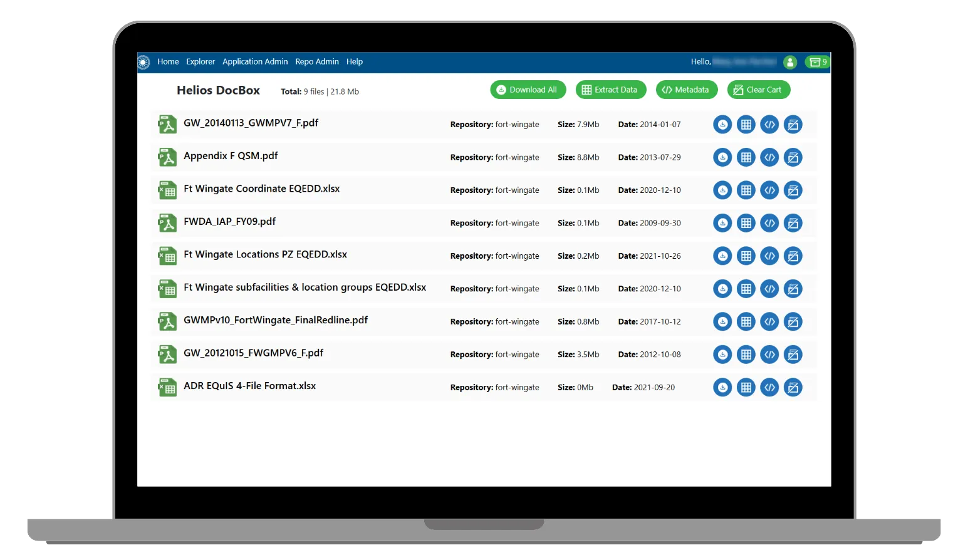Open the Explorer menu
Screen dimensions: 968x560
tap(200, 62)
